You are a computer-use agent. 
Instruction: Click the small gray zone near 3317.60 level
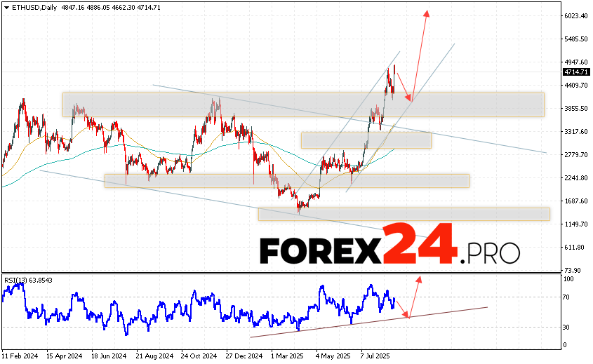(x=366, y=140)
